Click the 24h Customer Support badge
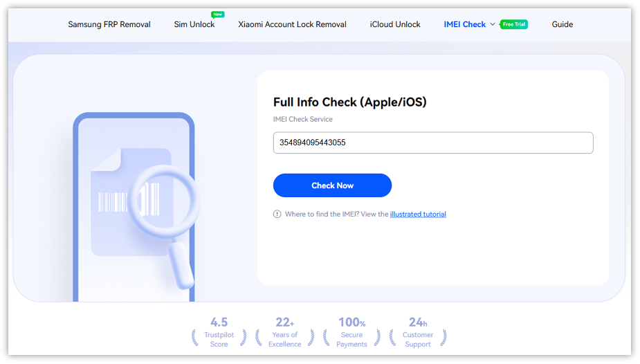Viewport: 640px width, 364px height. [x=418, y=333]
